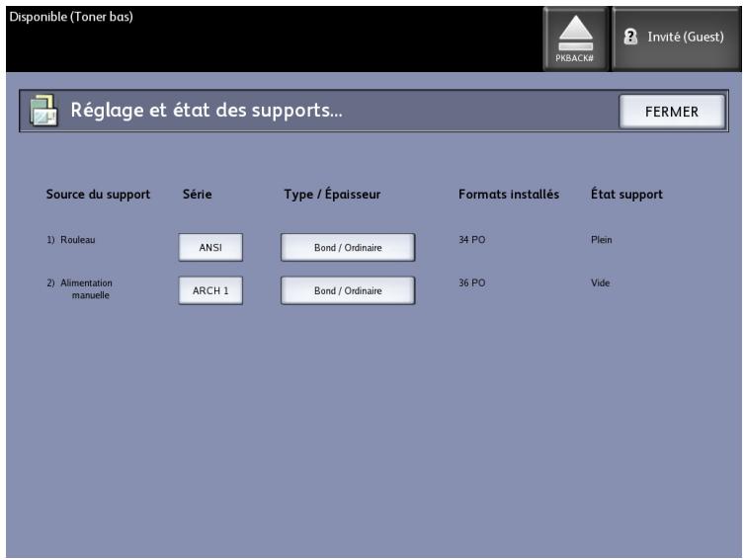This screenshot has width=745, height=560.
Task: Click the 'Type / Épaisseur' column header
Action: (332, 195)
